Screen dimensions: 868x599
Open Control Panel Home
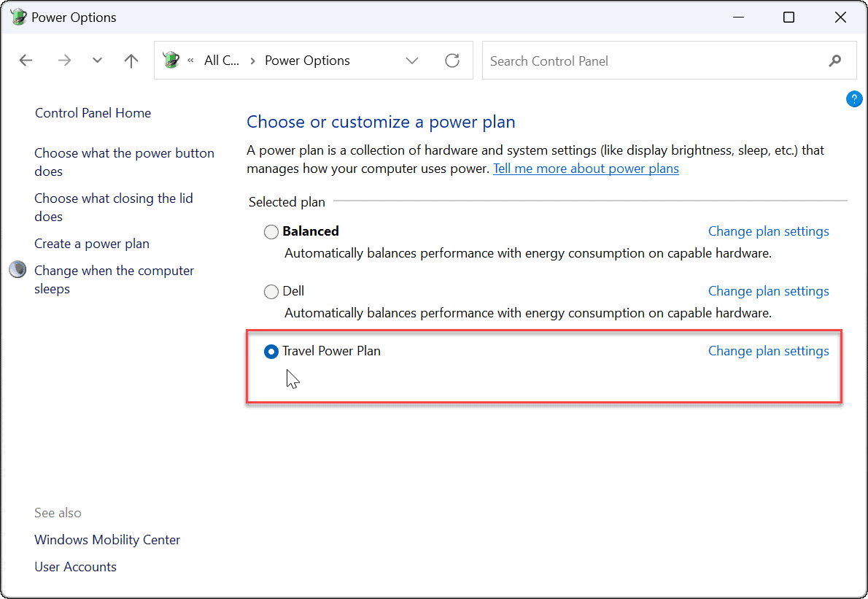[x=93, y=112]
